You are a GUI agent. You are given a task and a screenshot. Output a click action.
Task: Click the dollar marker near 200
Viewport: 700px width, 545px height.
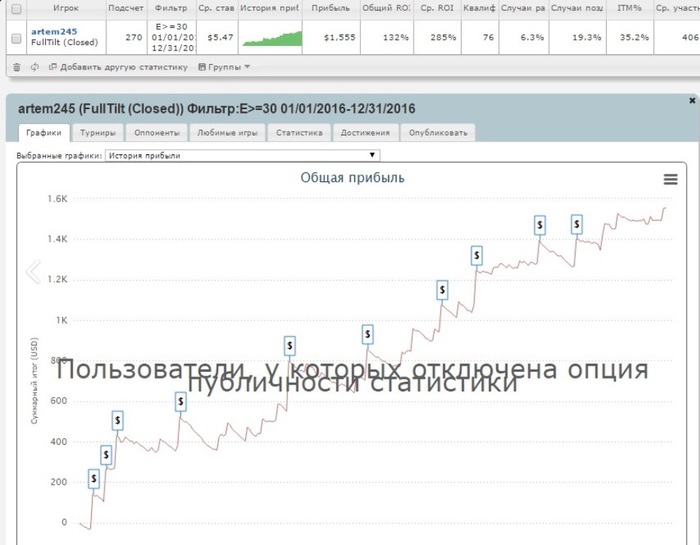[x=94, y=478]
